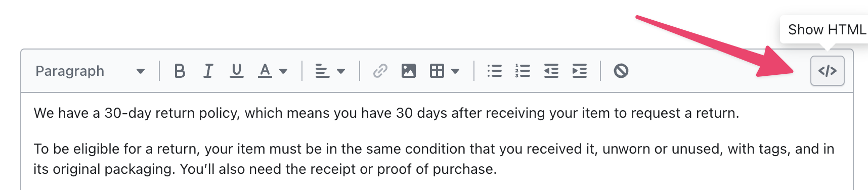Viewport: 868px width, 190px height.
Task: Click into the 30-day return policy sentence
Action: pos(386,113)
